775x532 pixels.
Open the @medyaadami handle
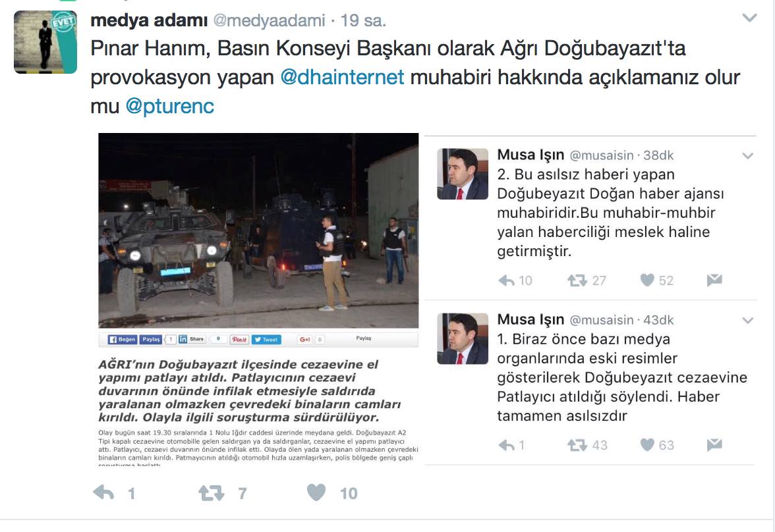point(269,20)
